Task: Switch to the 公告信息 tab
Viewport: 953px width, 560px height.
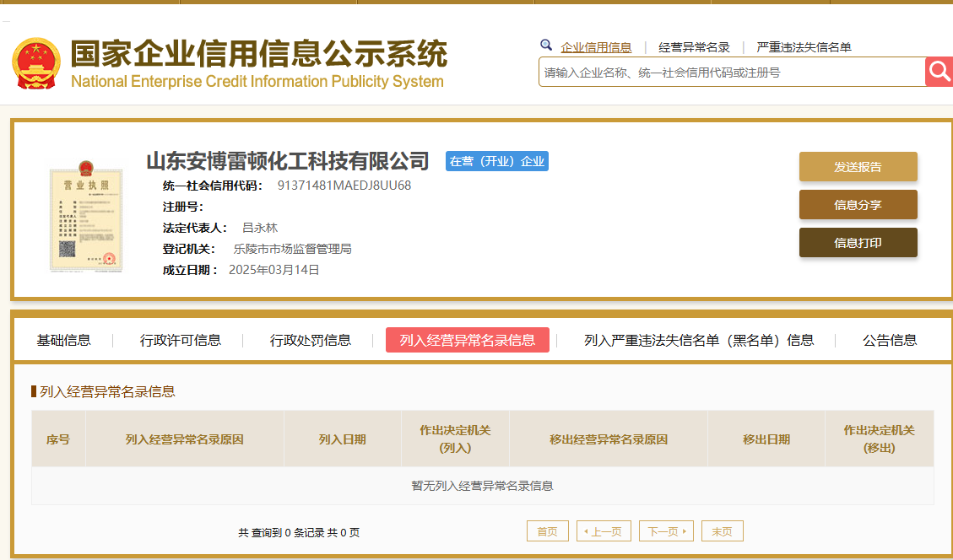Action: (x=890, y=340)
